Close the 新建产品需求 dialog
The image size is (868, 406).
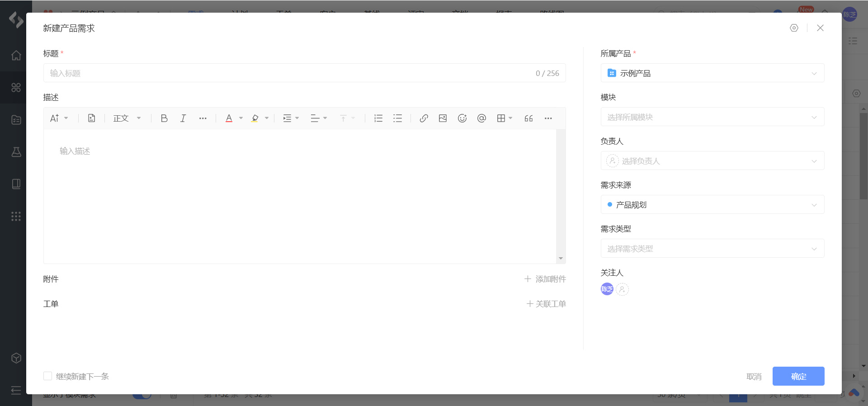pyautogui.click(x=820, y=28)
